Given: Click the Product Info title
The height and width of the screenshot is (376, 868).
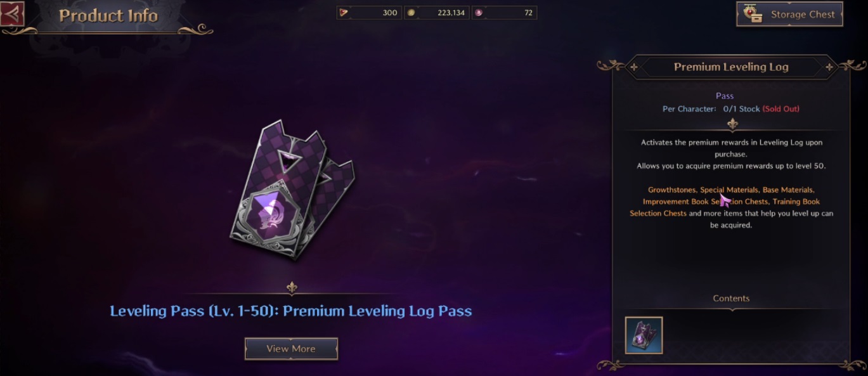Looking at the screenshot, I should pyautogui.click(x=108, y=15).
